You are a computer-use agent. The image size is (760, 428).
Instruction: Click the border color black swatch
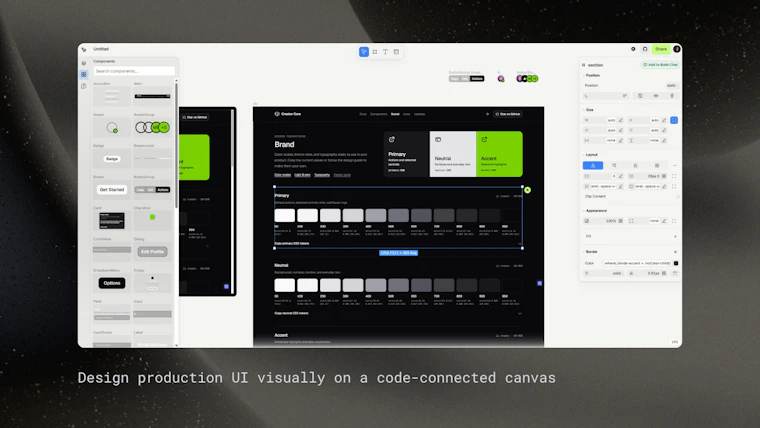(676, 263)
